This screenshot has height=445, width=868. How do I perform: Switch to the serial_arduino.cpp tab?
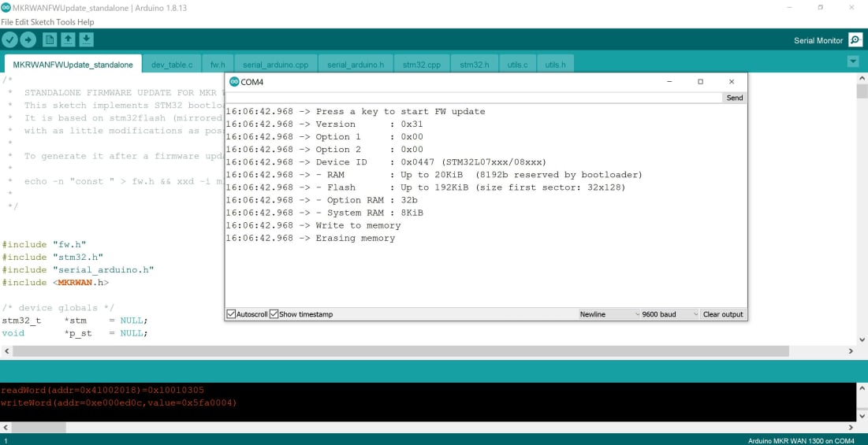coord(275,65)
